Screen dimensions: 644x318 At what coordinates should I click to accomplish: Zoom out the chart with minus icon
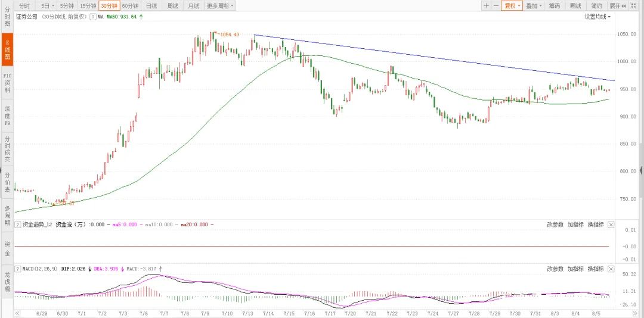pyautogui.click(x=496, y=6)
